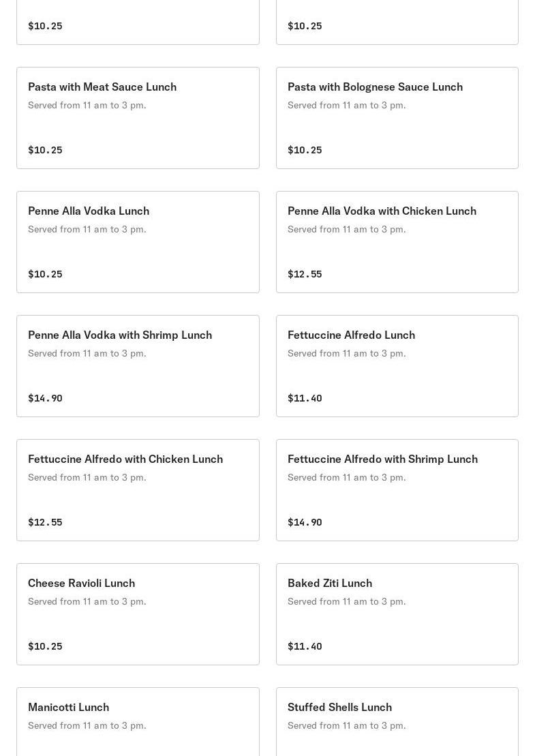Pick Fettuccine Alfredo with Shrimp Lunch
The image size is (535, 756).
pyautogui.click(x=382, y=459)
